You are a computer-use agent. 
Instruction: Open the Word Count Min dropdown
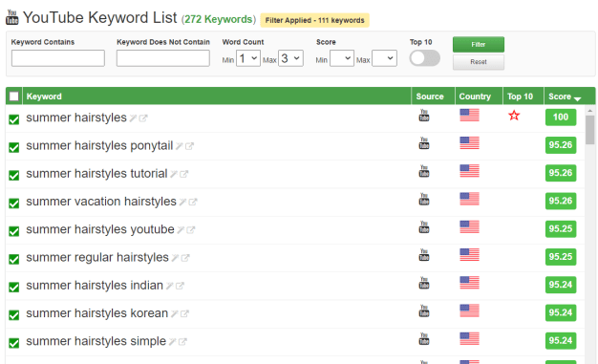[x=248, y=58]
